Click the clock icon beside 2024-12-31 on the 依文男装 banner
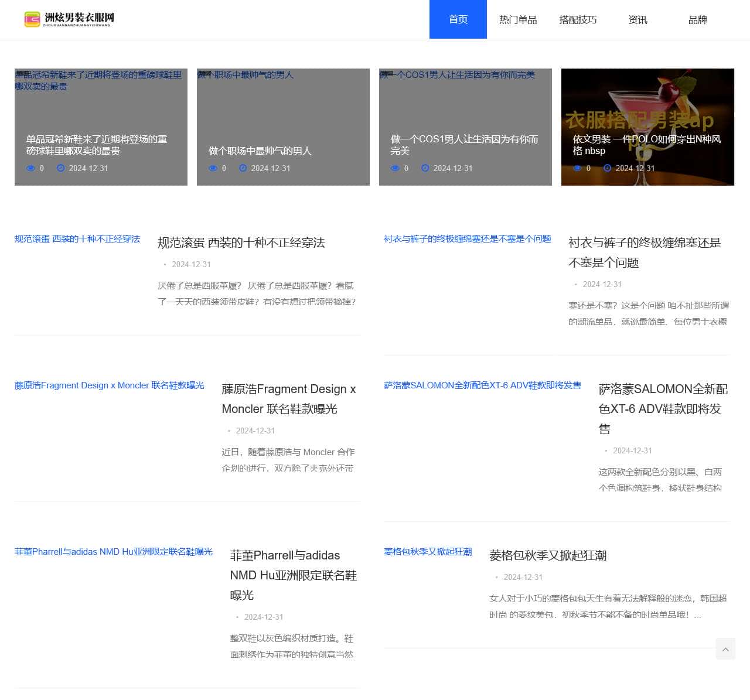 [607, 168]
